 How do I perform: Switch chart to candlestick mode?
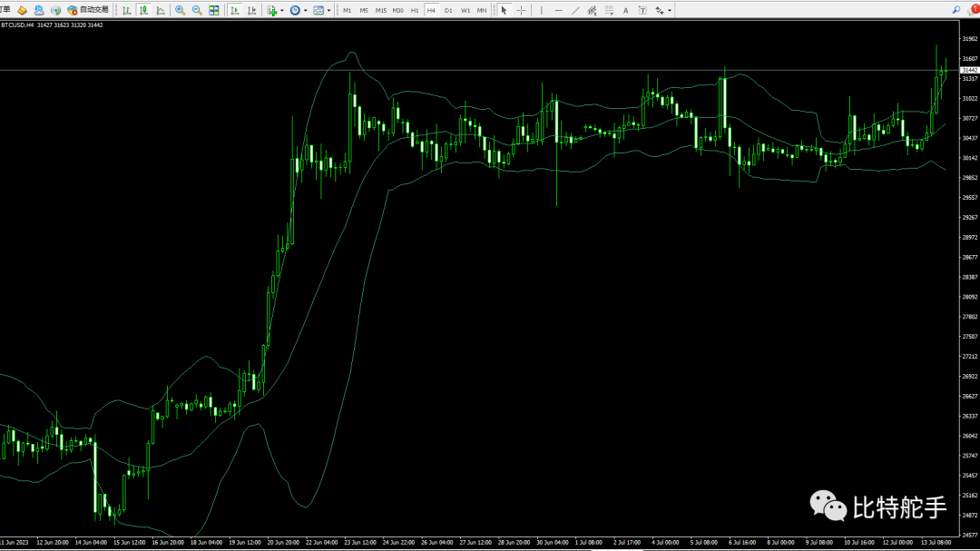coord(143,10)
